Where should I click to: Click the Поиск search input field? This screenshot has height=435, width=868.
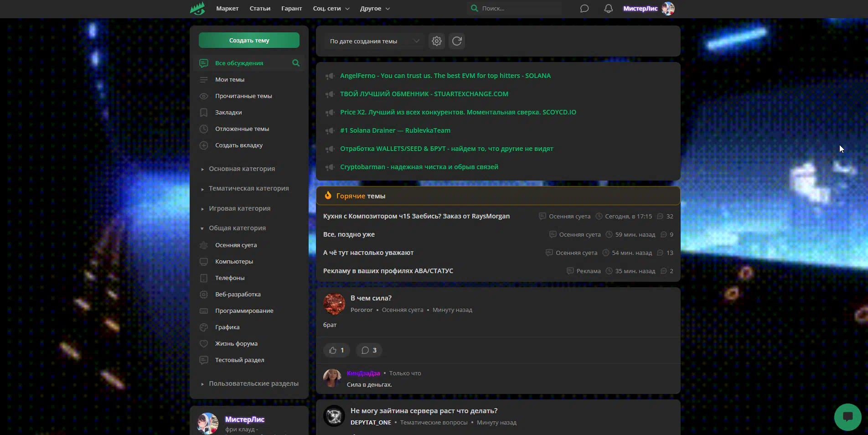coord(521,8)
